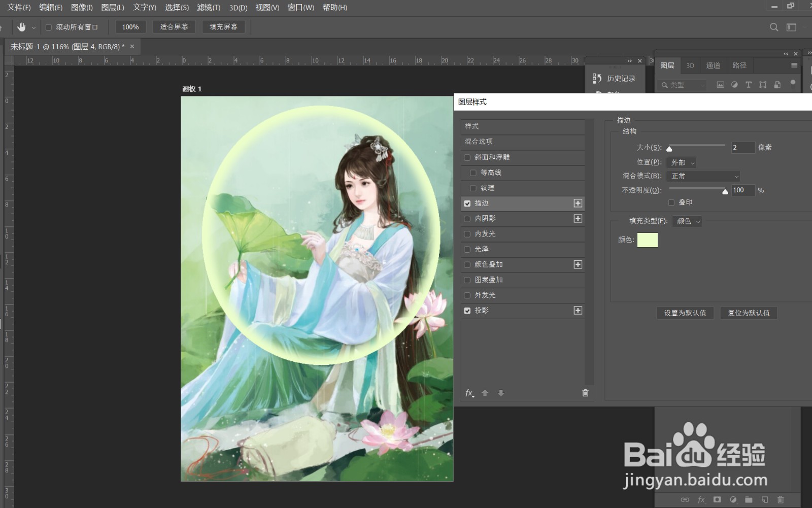
Task: Open the Layers panel menu icon
Action: [x=794, y=65]
